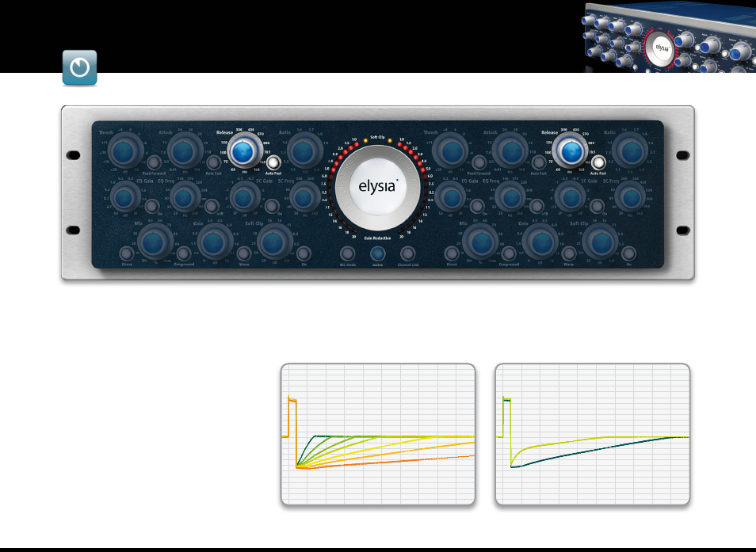756x552 pixels.
Task: Enable the Channel Link button
Action: (408, 253)
